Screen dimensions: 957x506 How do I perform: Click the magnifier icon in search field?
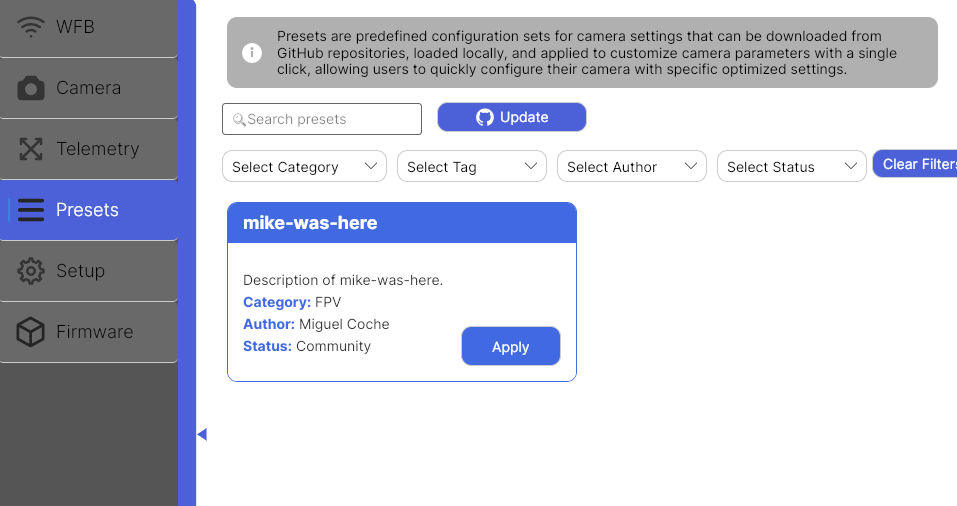(x=239, y=120)
